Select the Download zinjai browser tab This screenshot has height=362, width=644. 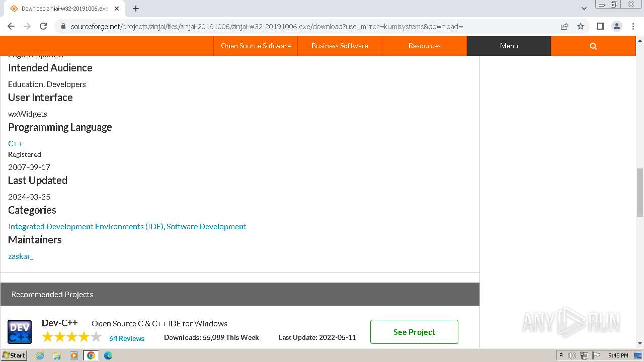pos(64,9)
